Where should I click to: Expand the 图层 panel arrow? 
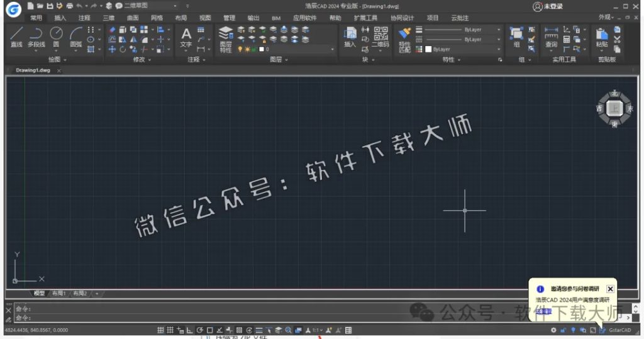tap(286, 60)
